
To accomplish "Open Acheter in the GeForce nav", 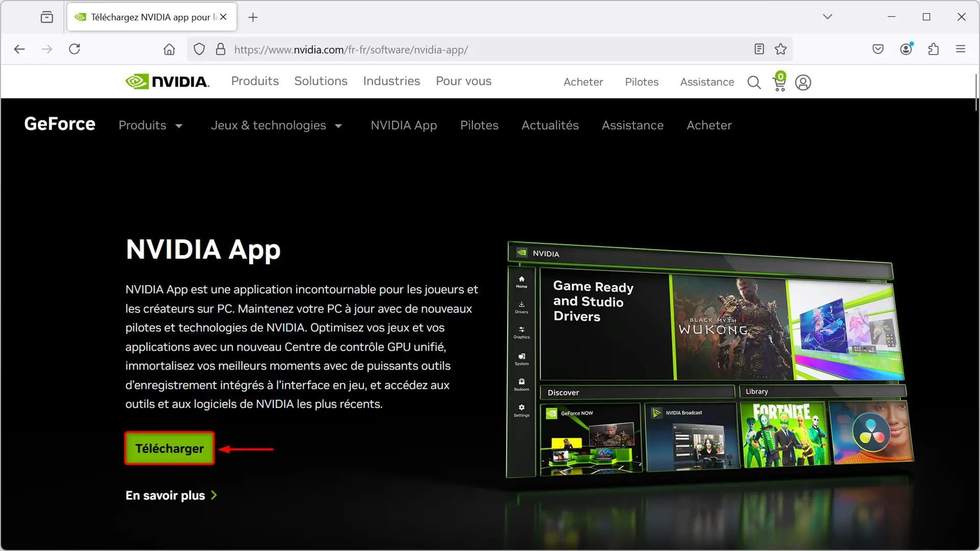I will [x=709, y=126].
